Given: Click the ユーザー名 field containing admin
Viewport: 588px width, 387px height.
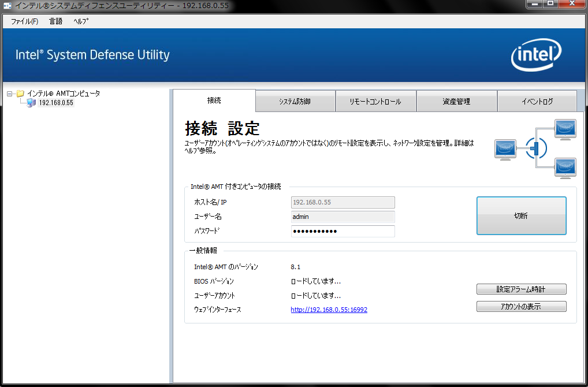Looking at the screenshot, I should coord(343,217).
